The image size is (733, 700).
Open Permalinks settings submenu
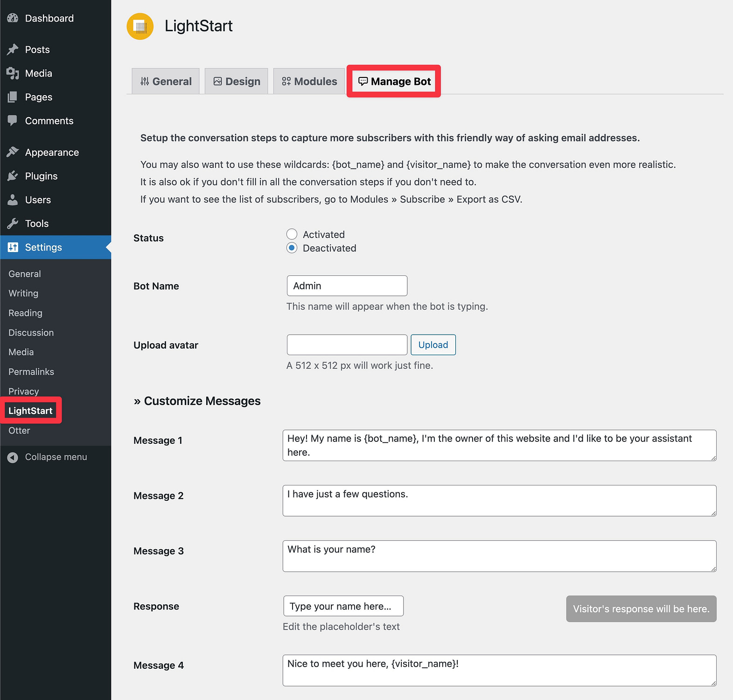coord(31,372)
